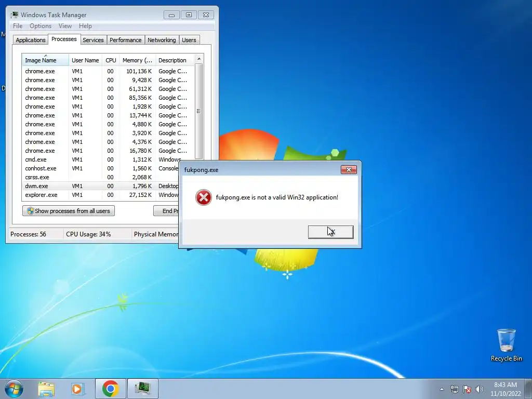Open the clock showing 8:43 AM
The image size is (532, 399).
[506, 389]
